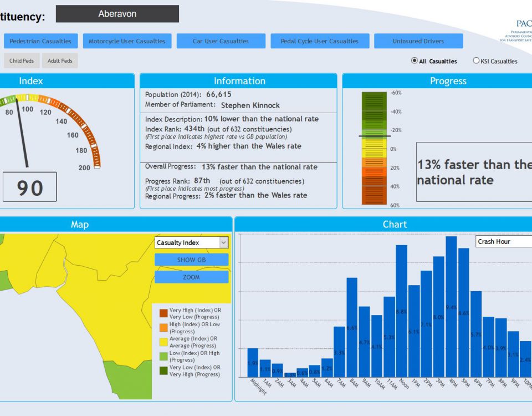Click the High Index orange legend swatch
This screenshot has width=532, height=416.
click(x=163, y=327)
